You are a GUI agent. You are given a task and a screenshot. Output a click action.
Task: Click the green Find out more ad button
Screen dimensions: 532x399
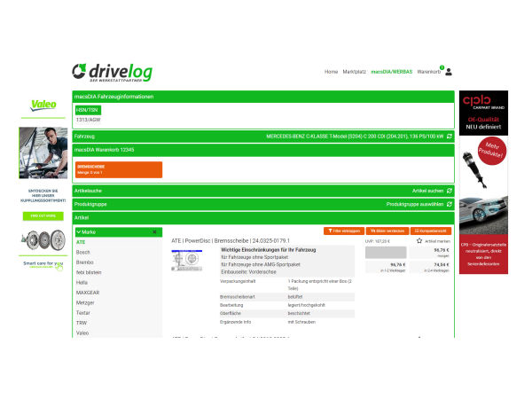pyautogui.click(x=43, y=216)
